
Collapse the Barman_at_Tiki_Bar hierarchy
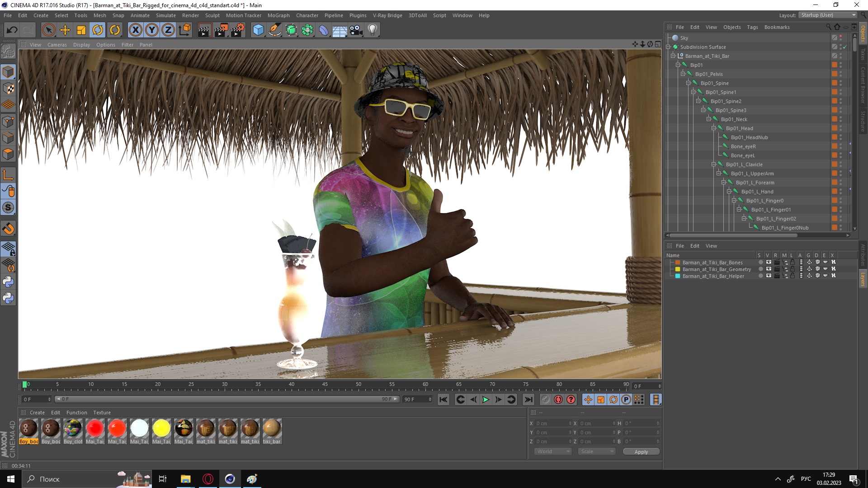(673, 56)
